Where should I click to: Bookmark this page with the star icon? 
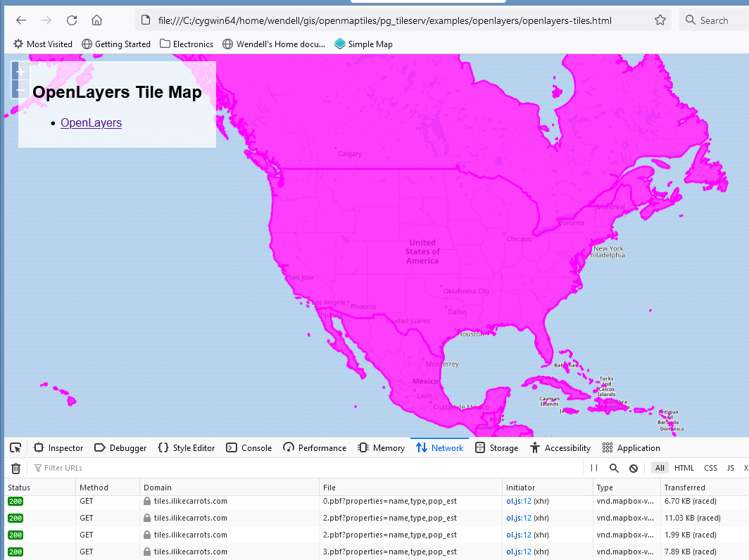(660, 20)
